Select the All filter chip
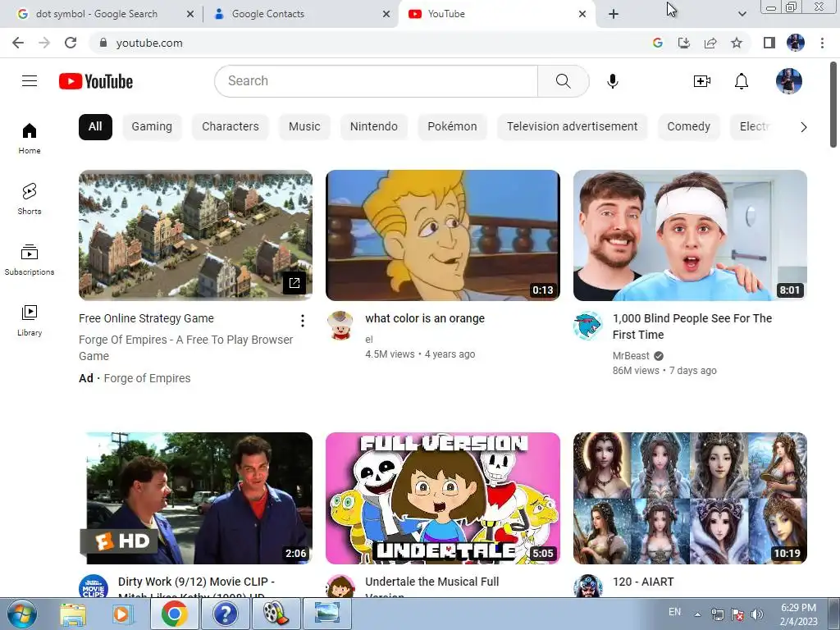Viewport: 840px width, 630px height. (95, 127)
